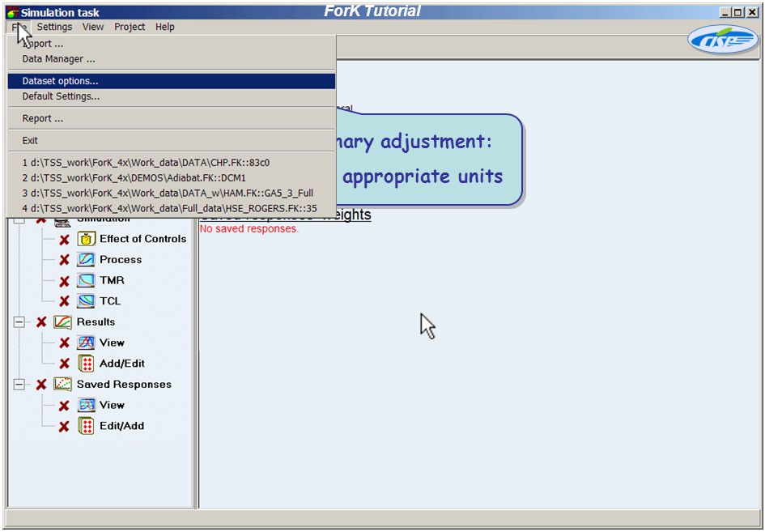765x532 pixels.
Task: Maximize the Simulation task window
Action: coord(738,13)
